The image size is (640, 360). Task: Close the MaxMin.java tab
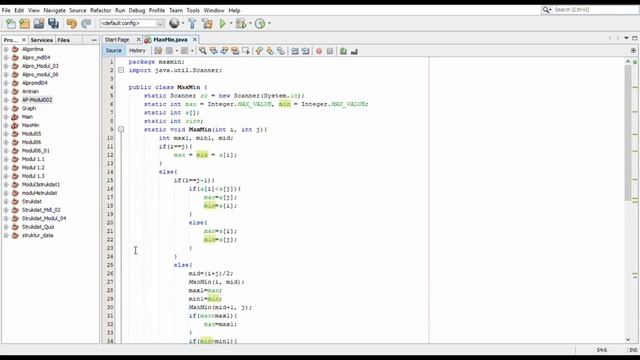coord(195,40)
